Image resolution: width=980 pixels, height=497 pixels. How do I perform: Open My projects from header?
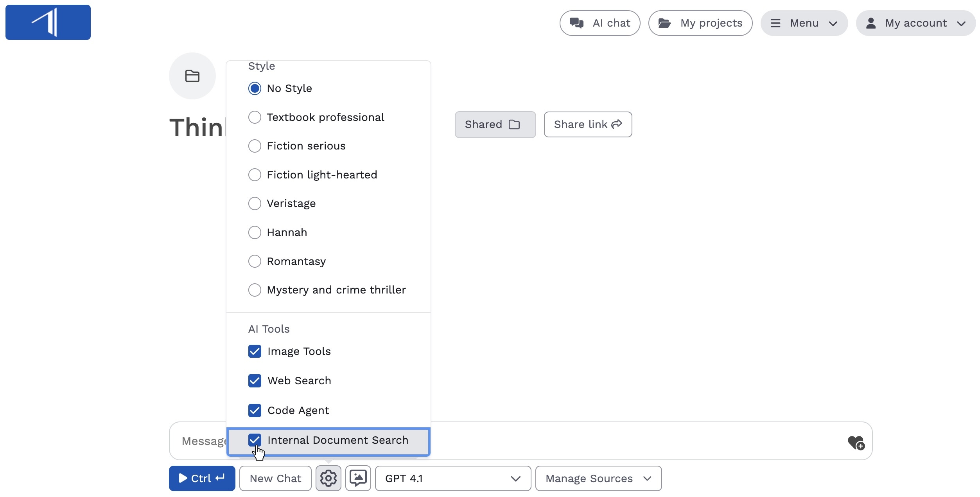pos(700,23)
